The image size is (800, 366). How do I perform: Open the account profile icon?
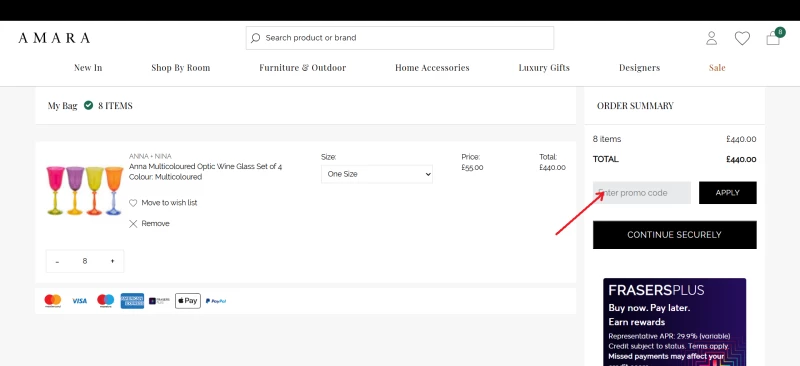tap(711, 38)
